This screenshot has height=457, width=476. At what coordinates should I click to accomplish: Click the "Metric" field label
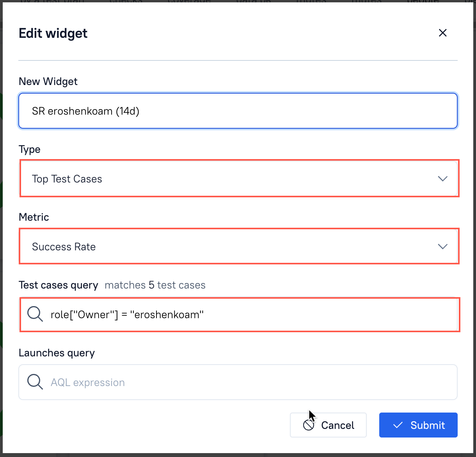coord(34,217)
